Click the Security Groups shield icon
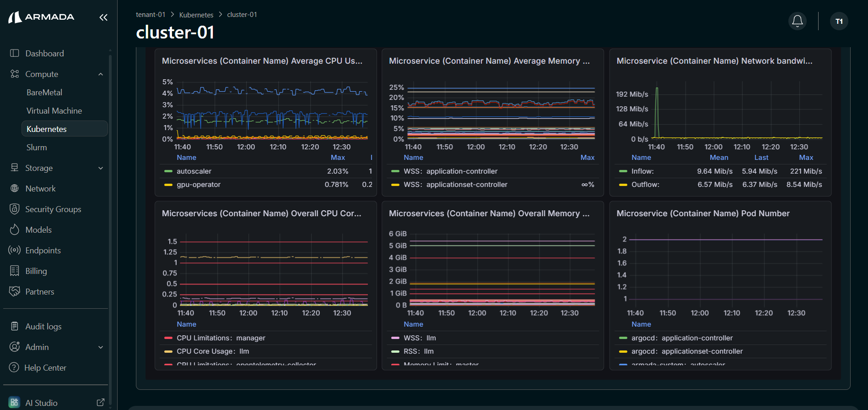Screen dimensions: 868x410 (x=15, y=209)
